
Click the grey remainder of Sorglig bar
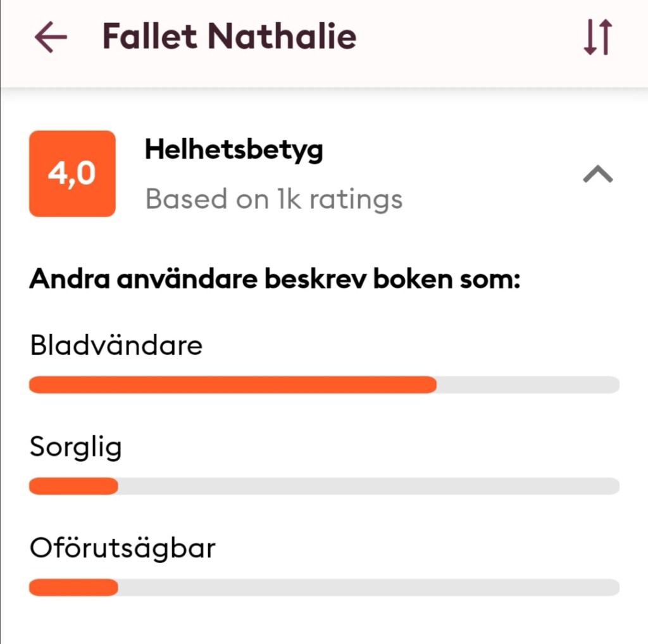pos(367,486)
